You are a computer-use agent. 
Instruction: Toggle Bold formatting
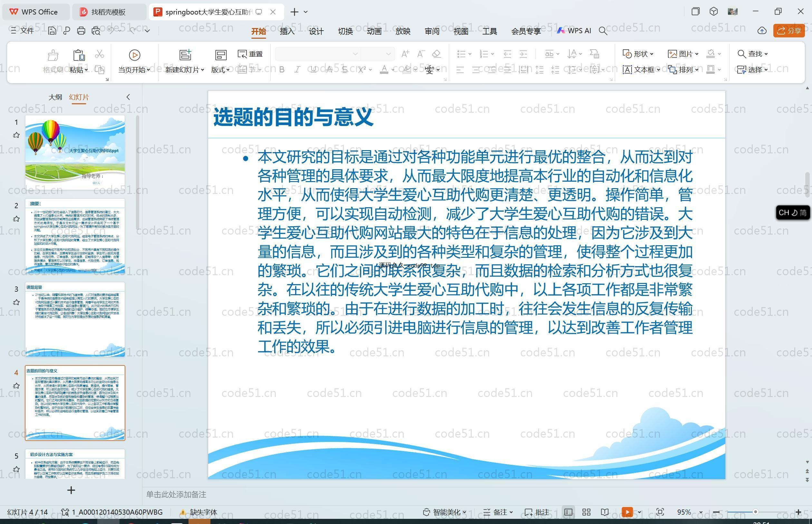click(282, 70)
